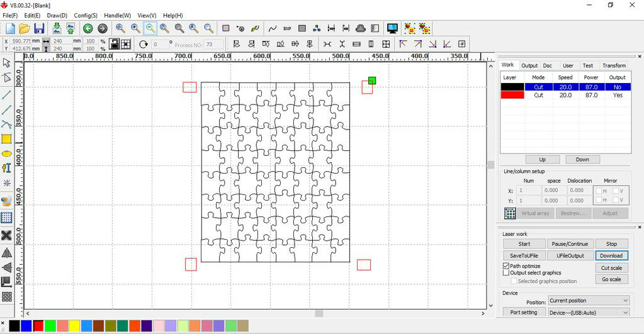This screenshot has width=644, height=334.
Task: Click the Import icon in toolbar
Action: (57, 28)
